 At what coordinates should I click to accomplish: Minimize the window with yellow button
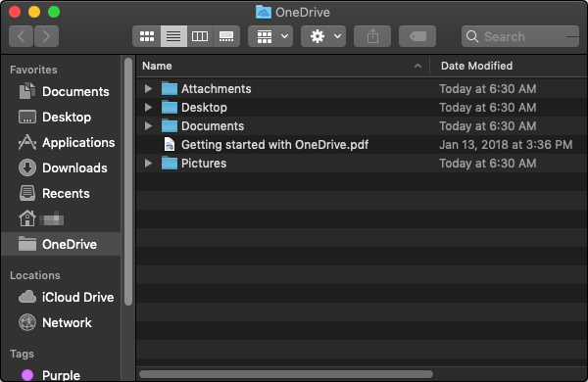[x=34, y=12]
